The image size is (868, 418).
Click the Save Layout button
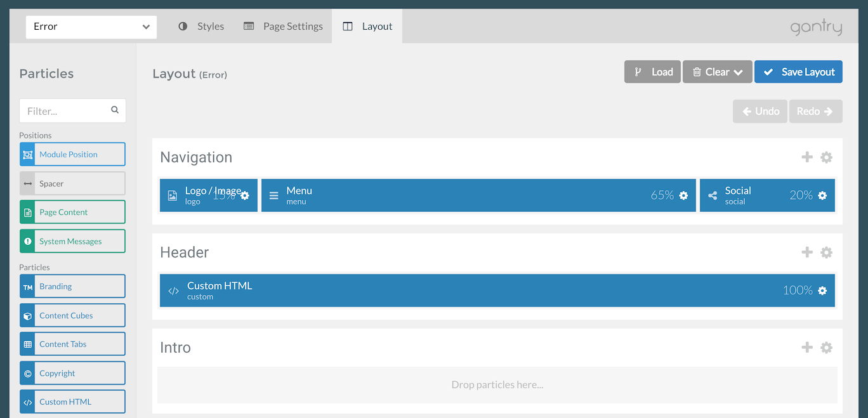click(x=798, y=72)
